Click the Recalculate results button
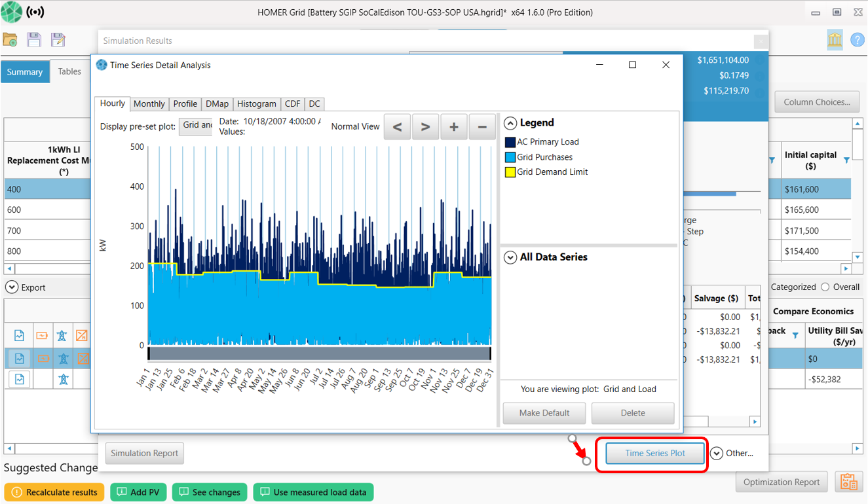The width and height of the screenshot is (868, 504). click(x=54, y=492)
